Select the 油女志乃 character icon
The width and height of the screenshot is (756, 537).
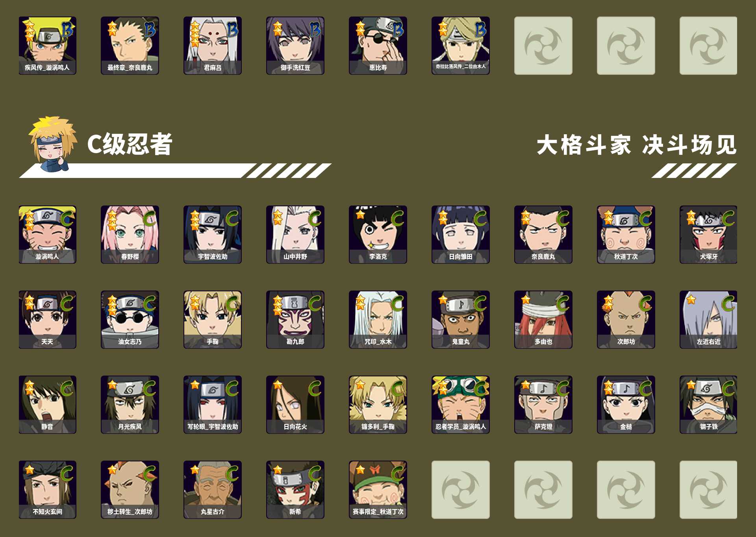click(130, 320)
